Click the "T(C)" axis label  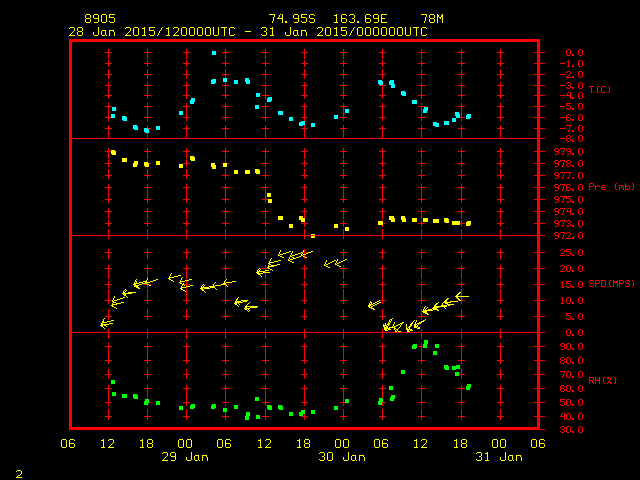600,89
